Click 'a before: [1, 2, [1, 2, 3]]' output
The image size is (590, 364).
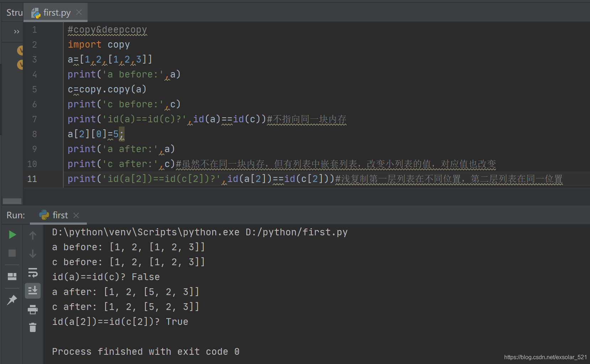pyautogui.click(x=128, y=247)
